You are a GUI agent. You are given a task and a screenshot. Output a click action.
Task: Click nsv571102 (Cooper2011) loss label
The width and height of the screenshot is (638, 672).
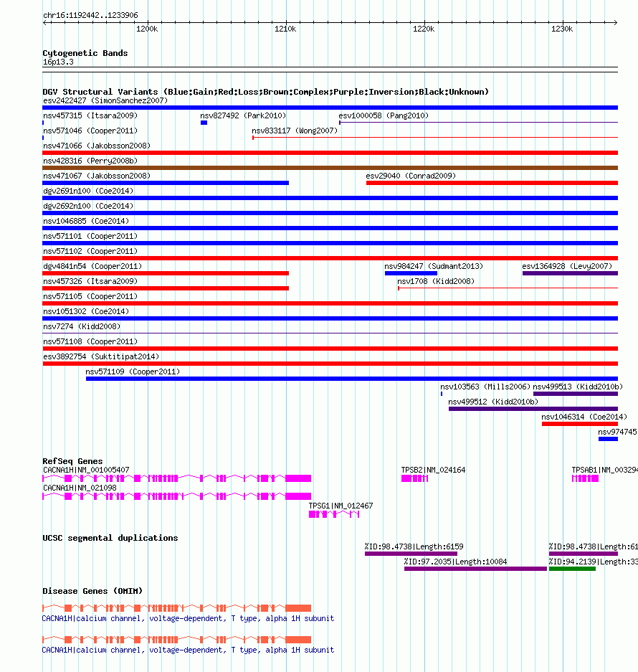(90, 251)
